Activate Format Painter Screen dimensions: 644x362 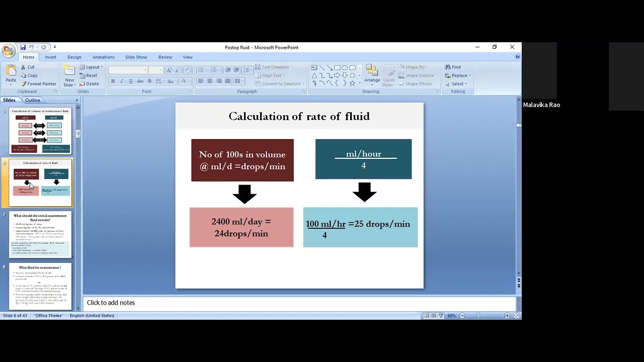pos(38,84)
